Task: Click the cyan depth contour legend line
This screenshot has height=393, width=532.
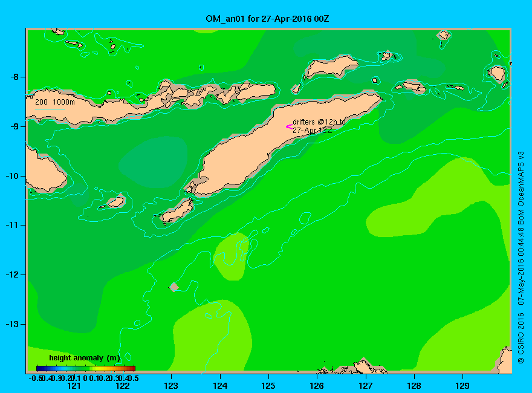Action: [x=50, y=109]
